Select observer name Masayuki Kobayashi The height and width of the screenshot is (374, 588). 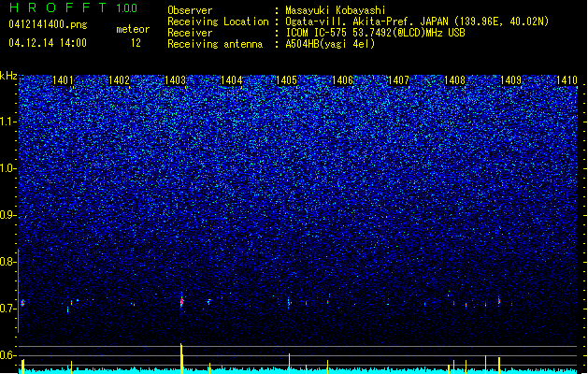pyautogui.click(x=336, y=10)
